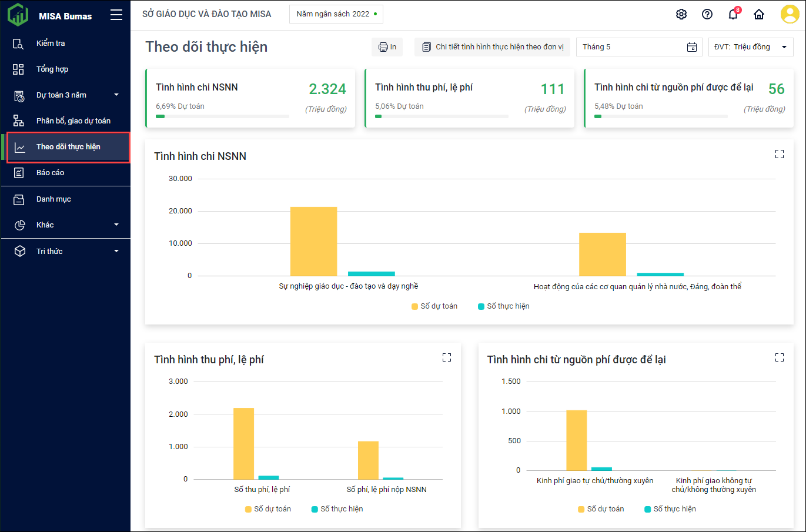Screen dimensions: 806x532
Task: Toggle Số dự toán legend in NSNN chart
Action: pyautogui.click(x=434, y=306)
